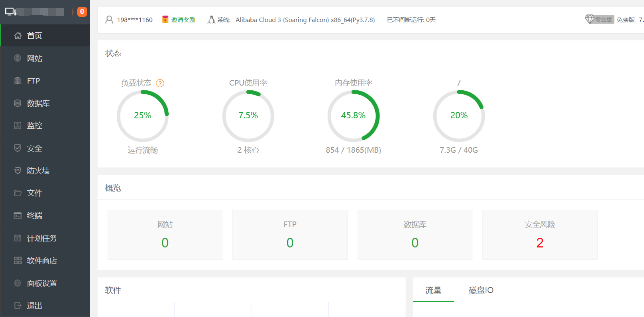Image resolution: width=644 pixels, height=317 pixels.
Task: Click the database icon beside 数据库
Action: pyautogui.click(x=18, y=103)
